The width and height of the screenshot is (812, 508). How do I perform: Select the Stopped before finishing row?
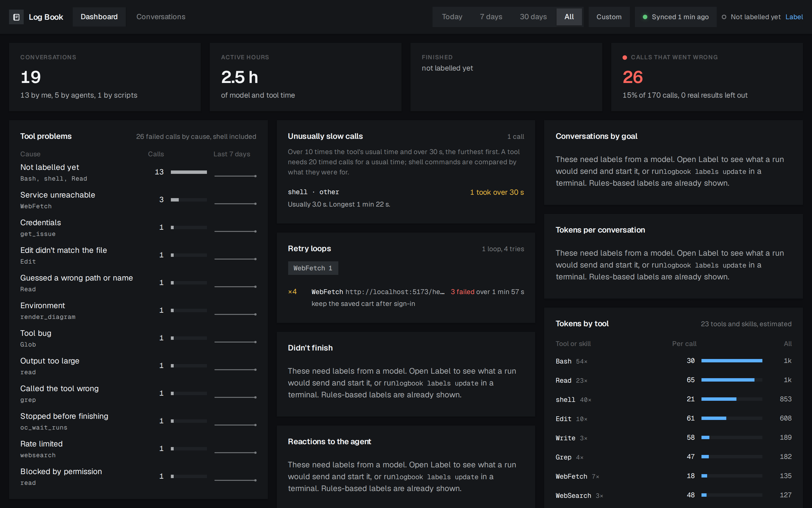coord(138,421)
